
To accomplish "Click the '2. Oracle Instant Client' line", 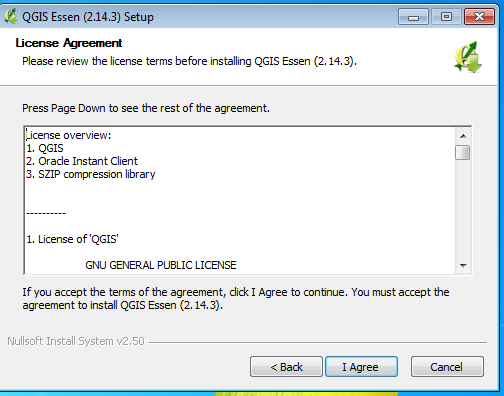I will 82,161.
